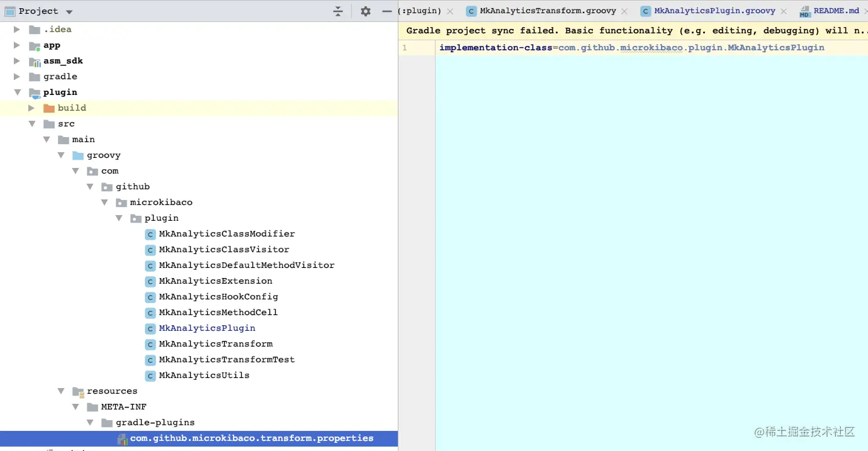Select the plugin module icon
Screen dimensions: 868x451
35,92
